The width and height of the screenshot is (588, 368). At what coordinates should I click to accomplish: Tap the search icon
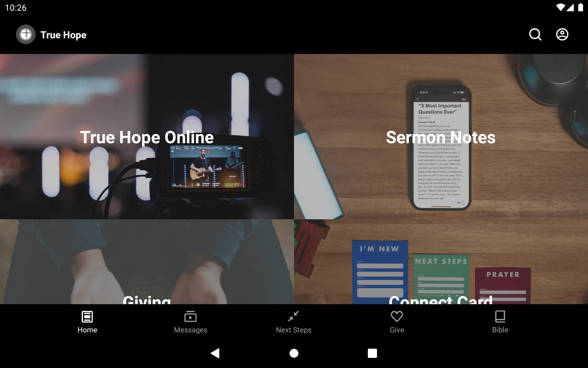click(535, 34)
